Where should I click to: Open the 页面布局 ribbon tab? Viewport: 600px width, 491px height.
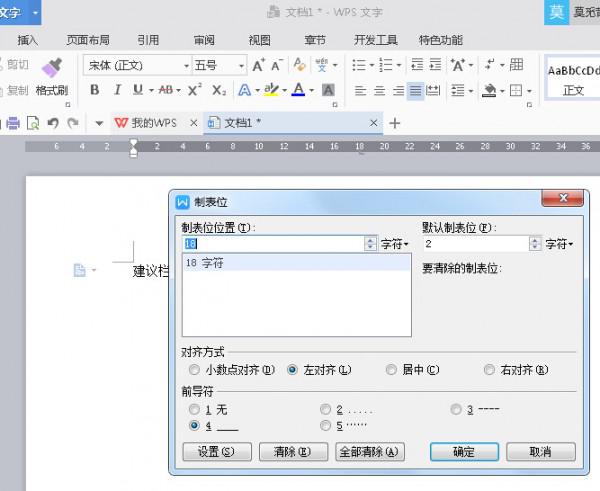(x=88, y=40)
